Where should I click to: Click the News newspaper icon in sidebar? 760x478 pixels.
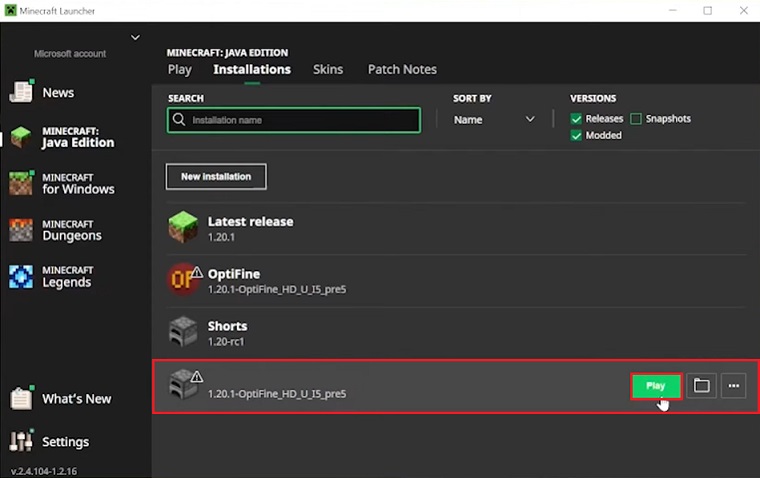pos(21,92)
